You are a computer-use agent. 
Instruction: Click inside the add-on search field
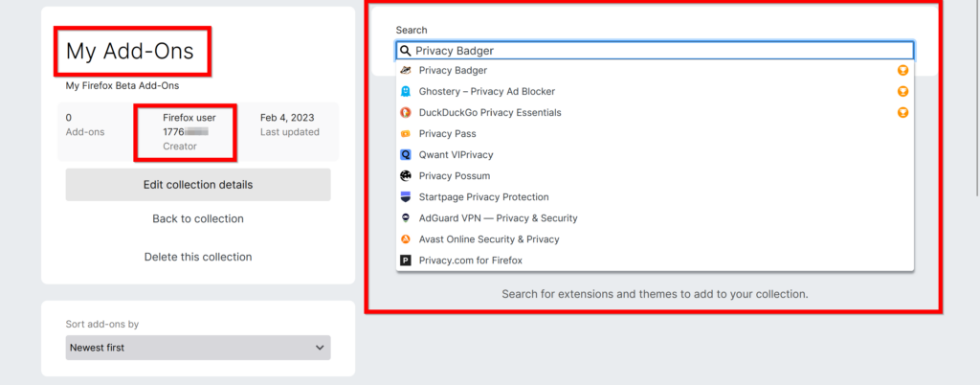pyautogui.click(x=660, y=51)
